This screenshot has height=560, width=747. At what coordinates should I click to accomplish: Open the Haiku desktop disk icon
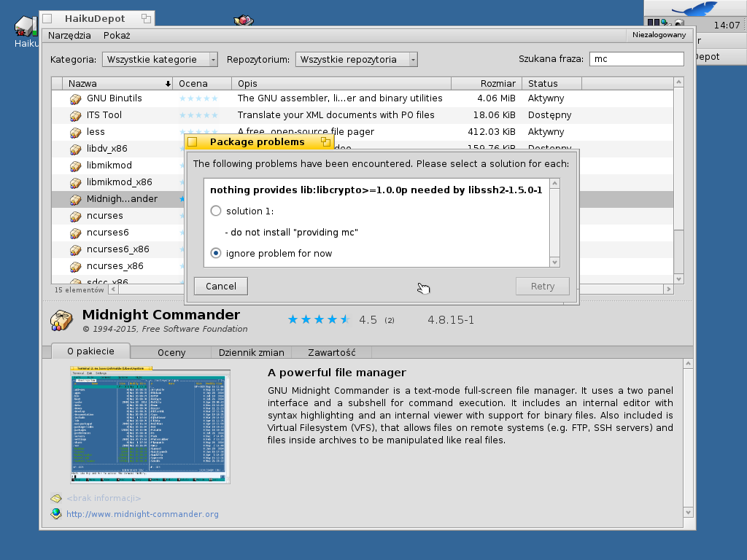click(x=26, y=27)
